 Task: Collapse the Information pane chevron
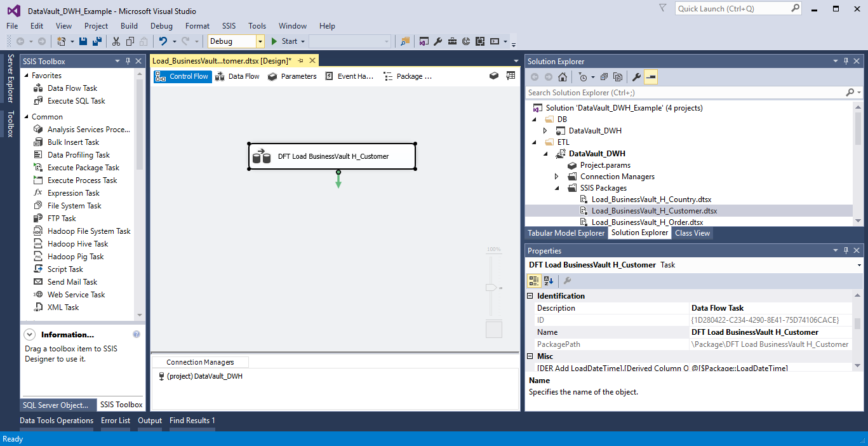click(x=30, y=334)
